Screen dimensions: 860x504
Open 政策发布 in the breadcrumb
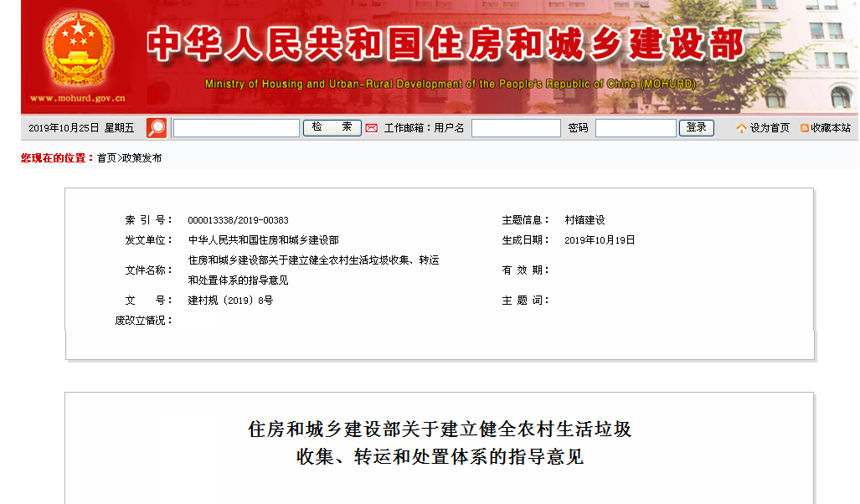pyautogui.click(x=142, y=158)
